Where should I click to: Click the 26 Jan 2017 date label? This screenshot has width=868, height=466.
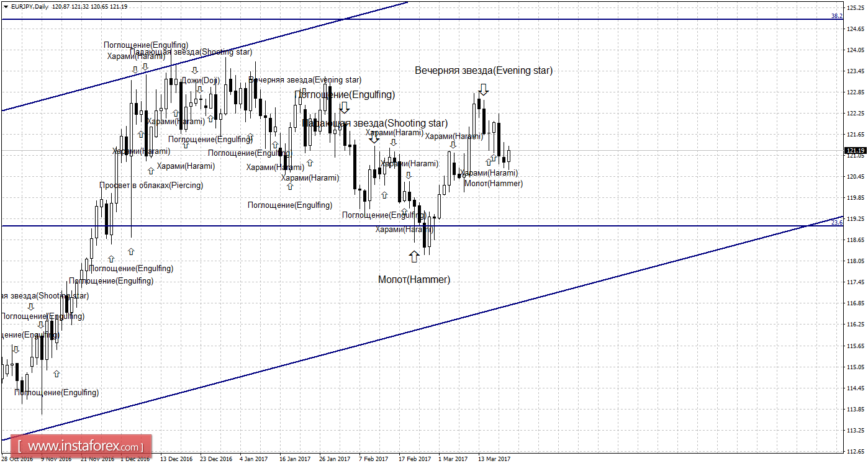(x=335, y=459)
